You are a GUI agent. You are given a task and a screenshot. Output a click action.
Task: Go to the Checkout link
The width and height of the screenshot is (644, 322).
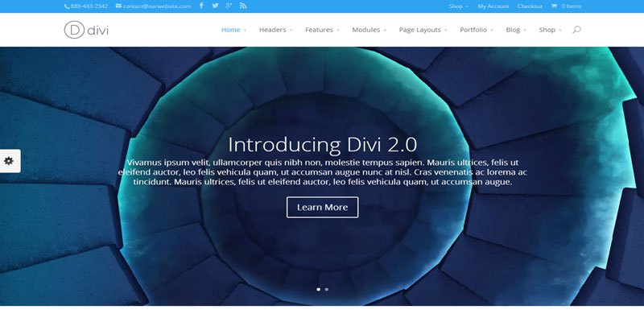[x=530, y=6]
